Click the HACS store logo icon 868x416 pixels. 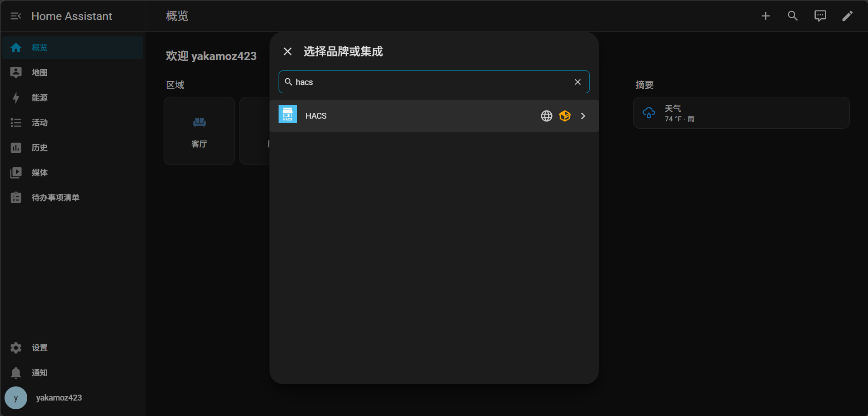click(x=288, y=114)
